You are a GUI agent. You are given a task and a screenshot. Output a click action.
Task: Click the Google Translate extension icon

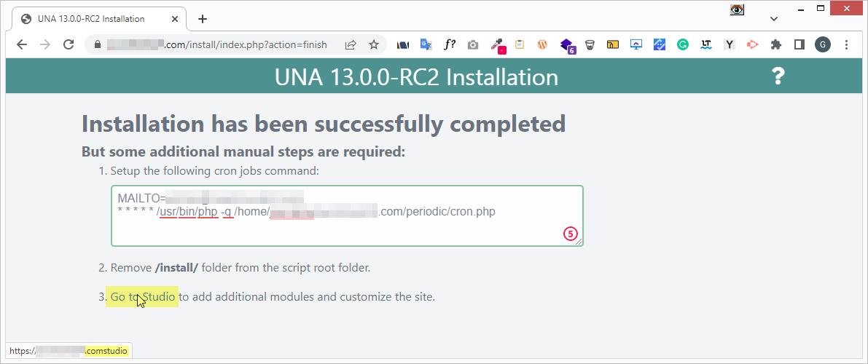point(426,44)
